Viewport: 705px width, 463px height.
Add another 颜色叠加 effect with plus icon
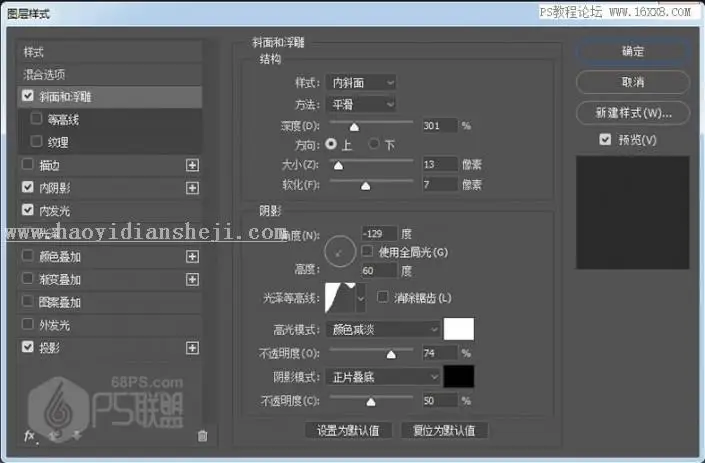point(192,256)
